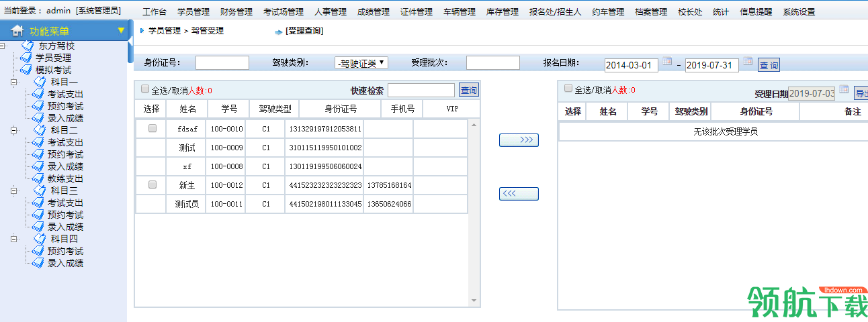The width and height of the screenshot is (868, 322).
Task: Click 预约考试 icon under 科目一
Action: coord(38,106)
